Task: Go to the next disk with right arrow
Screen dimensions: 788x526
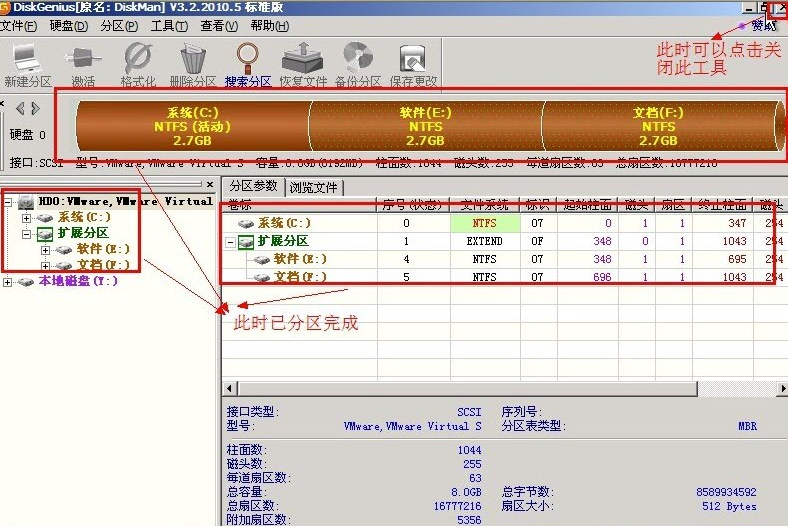Action: 35,108
